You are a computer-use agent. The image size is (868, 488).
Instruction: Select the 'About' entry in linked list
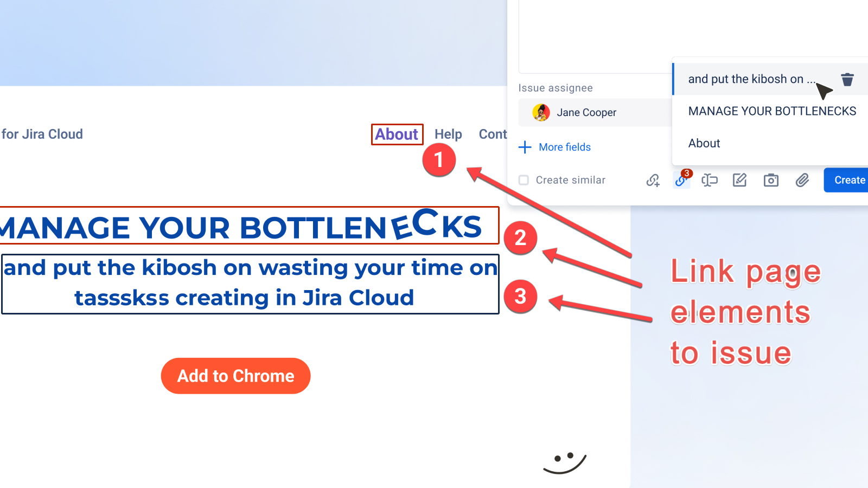(x=770, y=143)
